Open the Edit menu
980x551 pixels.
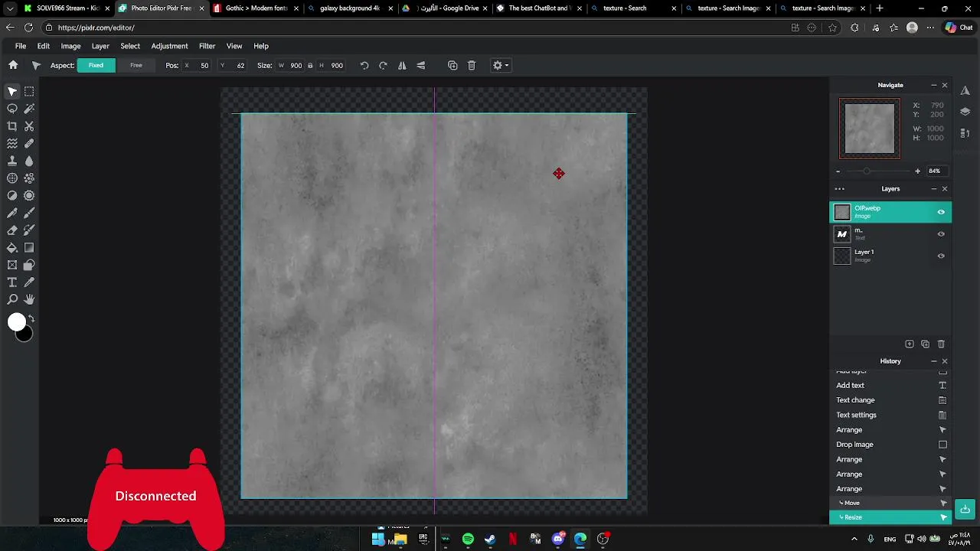tap(44, 46)
